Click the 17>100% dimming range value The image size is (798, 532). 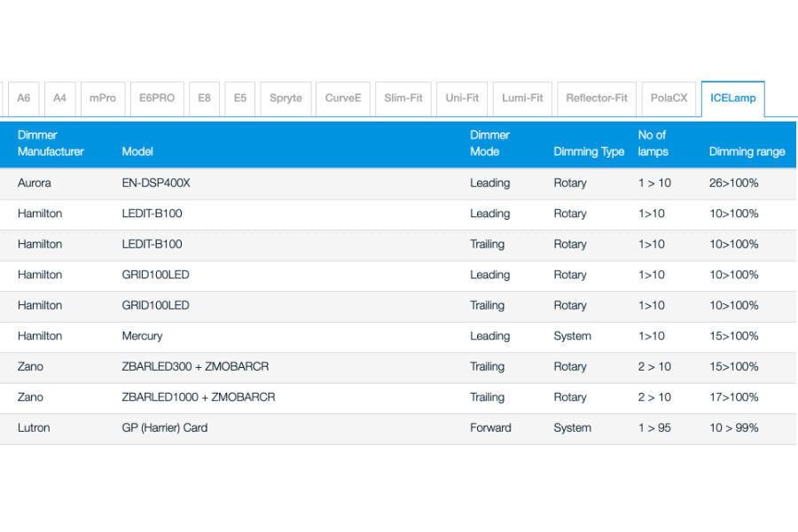coord(733,397)
